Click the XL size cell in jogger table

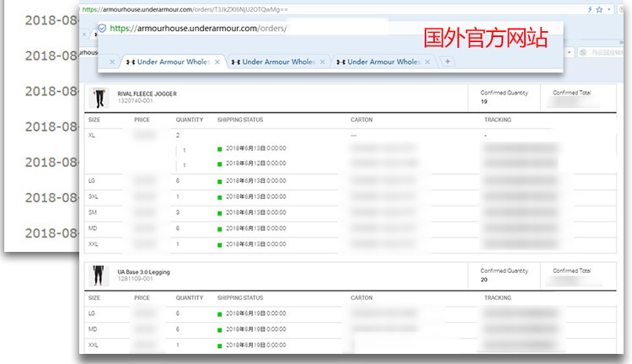coord(92,136)
